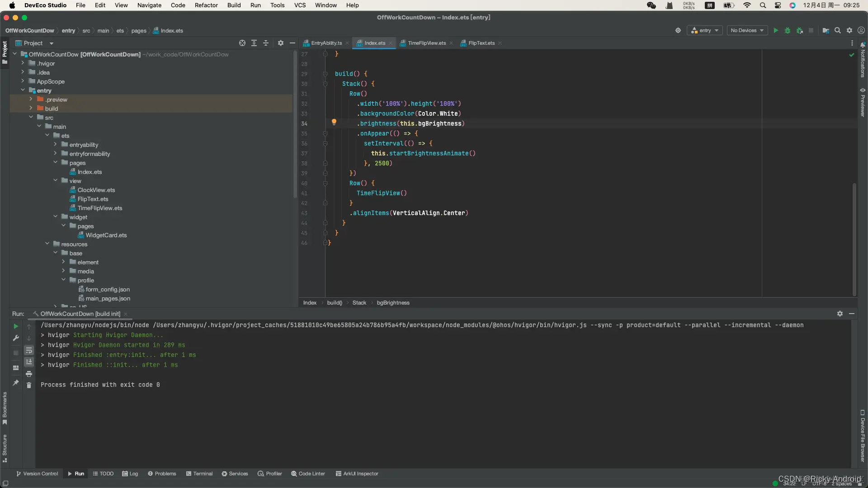The height and width of the screenshot is (488, 868).
Task: Open the Code Linter tool window
Action: coord(308,474)
